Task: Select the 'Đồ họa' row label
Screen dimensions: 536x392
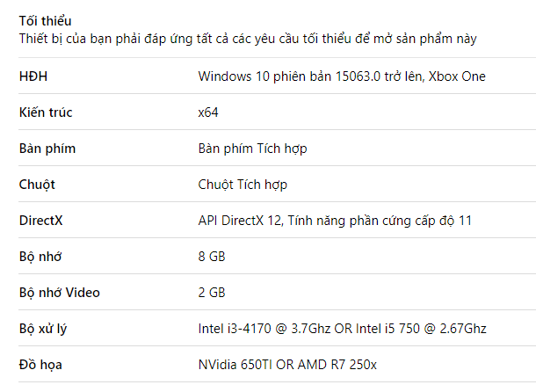Action: click(40, 365)
